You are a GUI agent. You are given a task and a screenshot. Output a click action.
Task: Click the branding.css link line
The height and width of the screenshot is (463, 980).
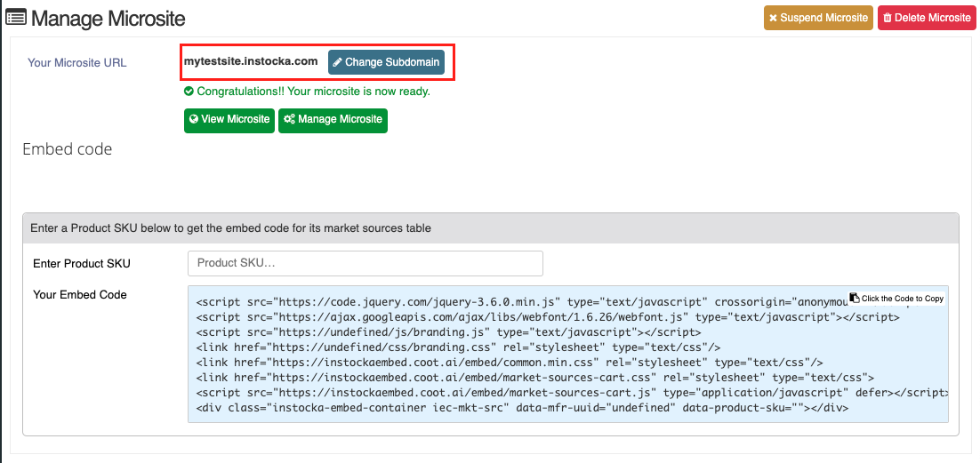point(459,347)
